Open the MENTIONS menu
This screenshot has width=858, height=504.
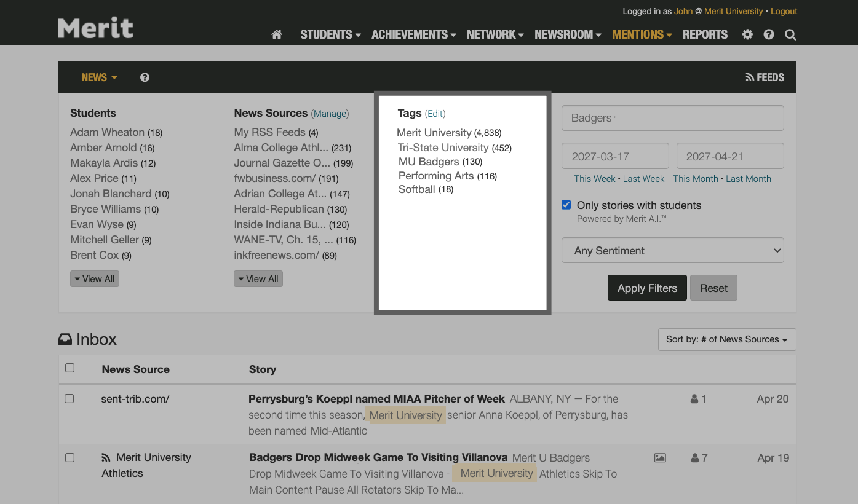pos(638,34)
